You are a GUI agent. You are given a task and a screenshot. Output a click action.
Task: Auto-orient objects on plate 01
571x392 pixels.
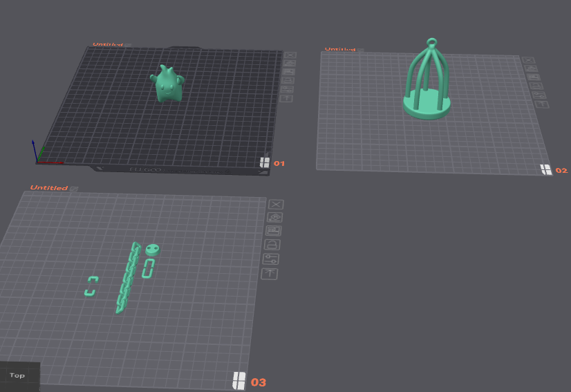pyautogui.click(x=290, y=64)
